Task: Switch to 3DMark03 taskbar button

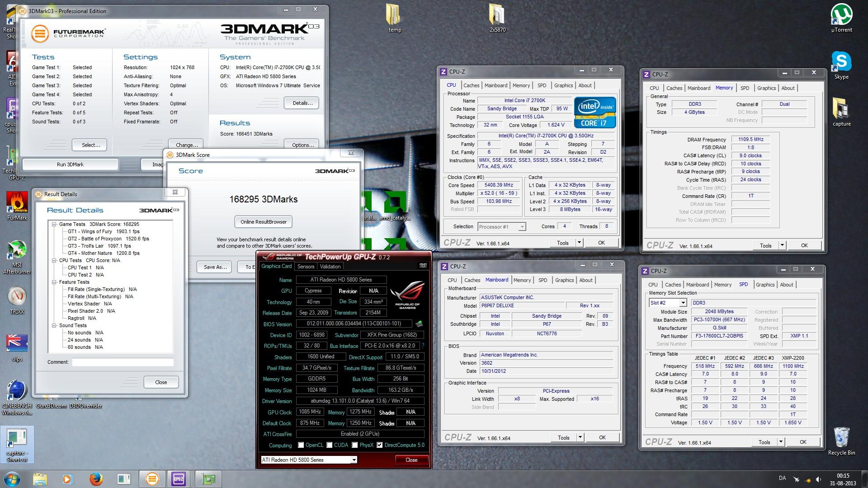Action: coord(152,479)
